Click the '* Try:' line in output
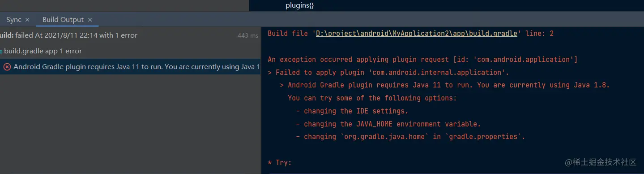 280,163
